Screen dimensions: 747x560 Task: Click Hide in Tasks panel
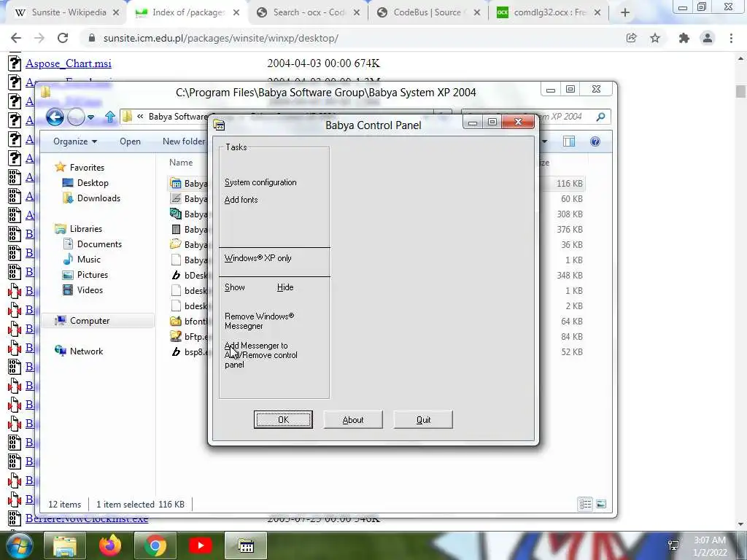(285, 287)
